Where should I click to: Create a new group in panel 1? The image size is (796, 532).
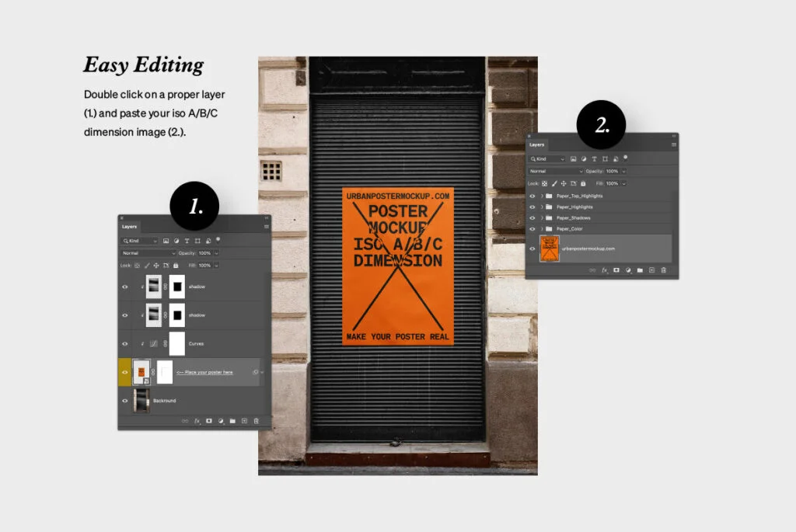click(232, 421)
